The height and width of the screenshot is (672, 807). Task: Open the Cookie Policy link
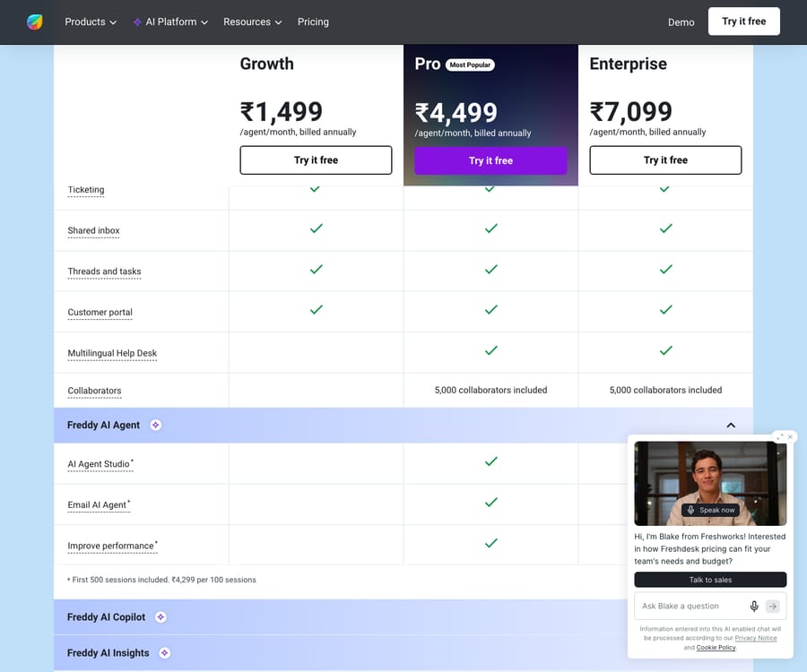[716, 647]
